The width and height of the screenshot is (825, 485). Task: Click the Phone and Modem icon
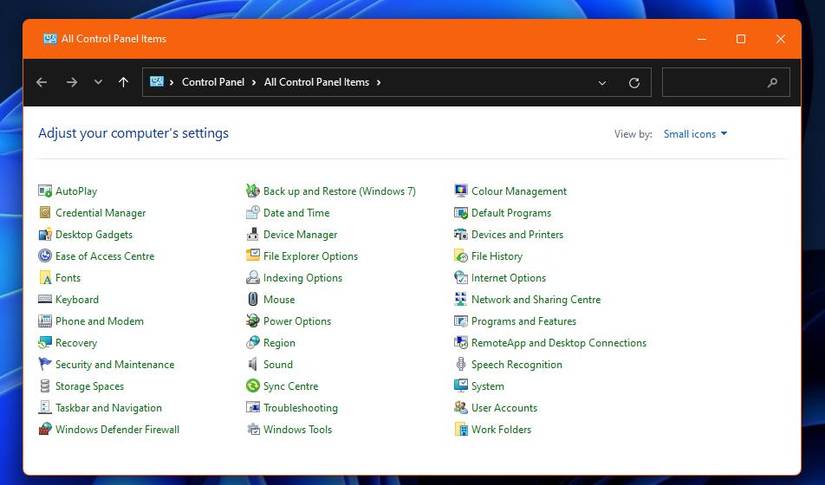click(x=45, y=321)
